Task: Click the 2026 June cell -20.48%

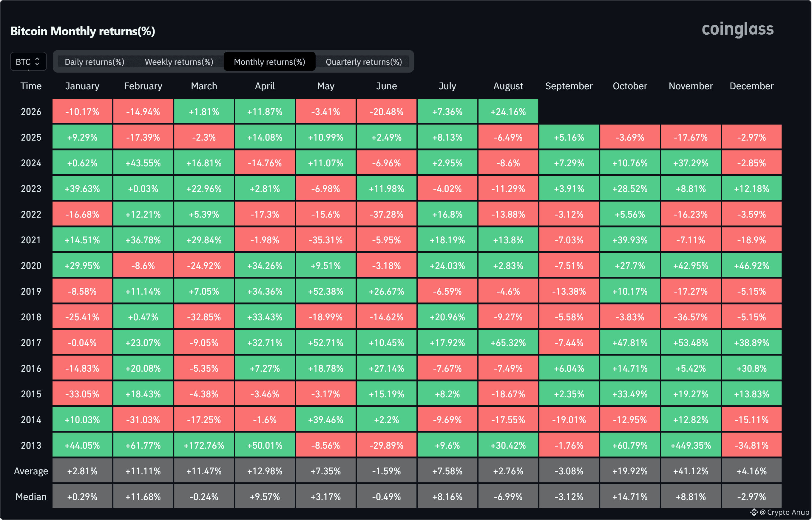Action: [387, 111]
